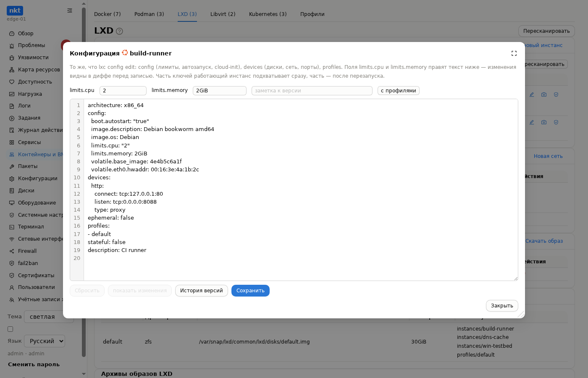
Task: Open the Сервисы grid icon
Action: tap(12, 142)
